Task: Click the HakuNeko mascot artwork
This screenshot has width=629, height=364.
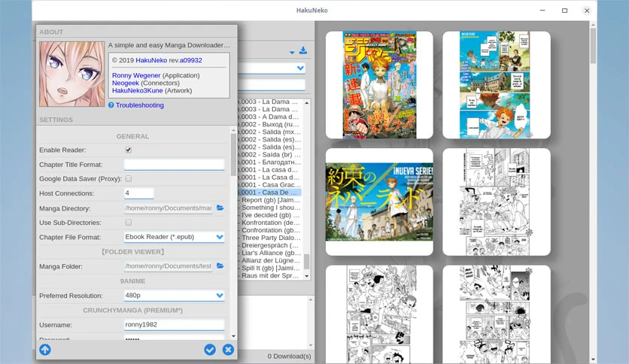Action: click(71, 74)
